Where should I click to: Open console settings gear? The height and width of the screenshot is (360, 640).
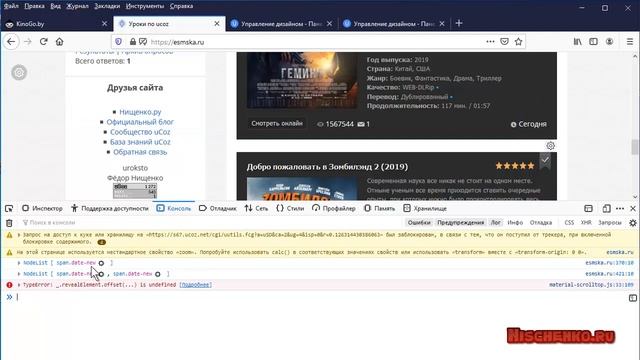[633, 223]
